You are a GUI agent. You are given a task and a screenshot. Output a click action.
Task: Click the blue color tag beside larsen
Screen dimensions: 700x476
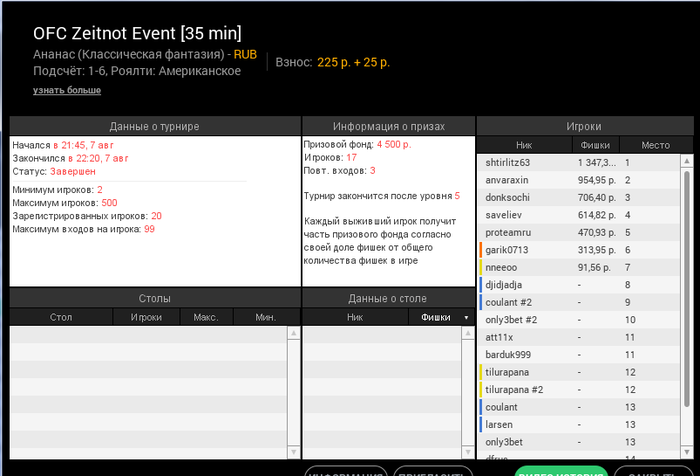480,424
